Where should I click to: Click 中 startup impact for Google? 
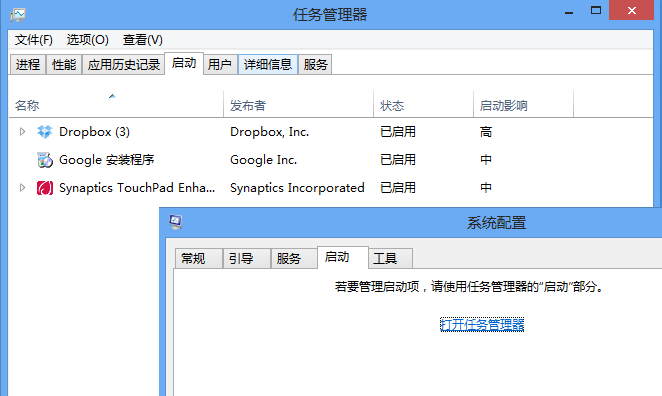[486, 160]
